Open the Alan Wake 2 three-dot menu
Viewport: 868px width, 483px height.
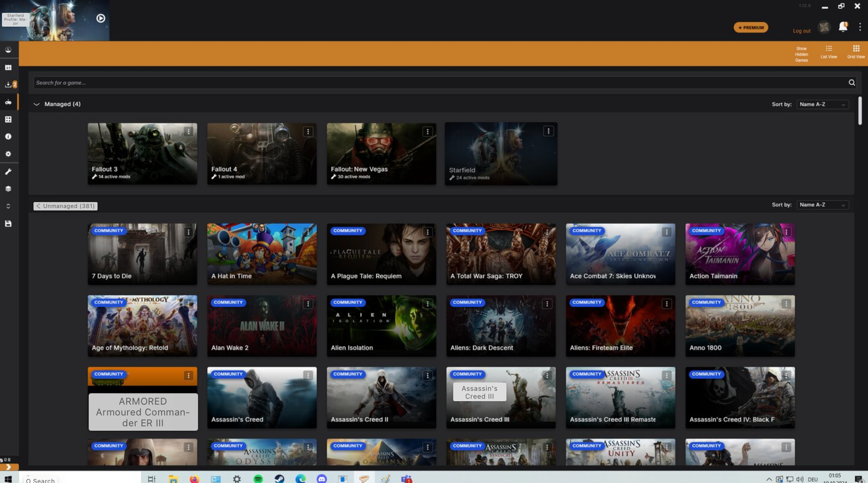[x=308, y=304]
